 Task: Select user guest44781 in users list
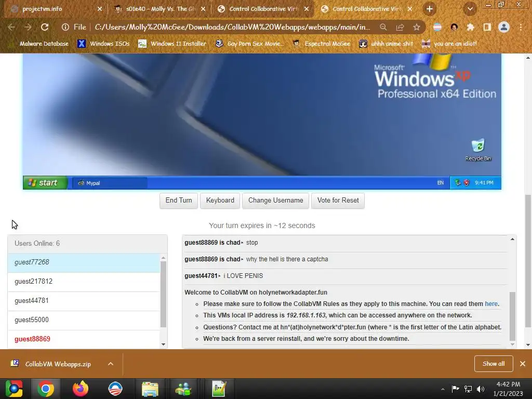(84, 301)
